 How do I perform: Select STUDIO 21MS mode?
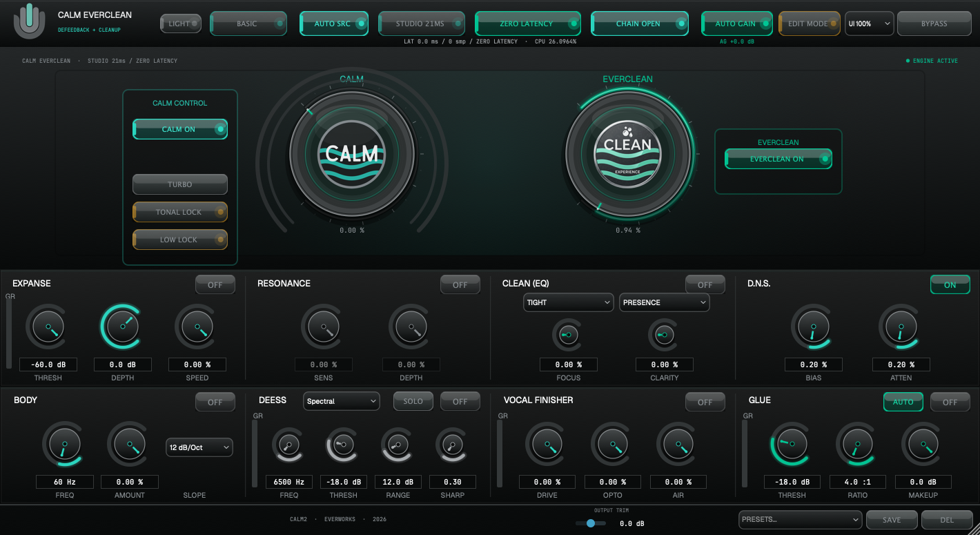(422, 23)
